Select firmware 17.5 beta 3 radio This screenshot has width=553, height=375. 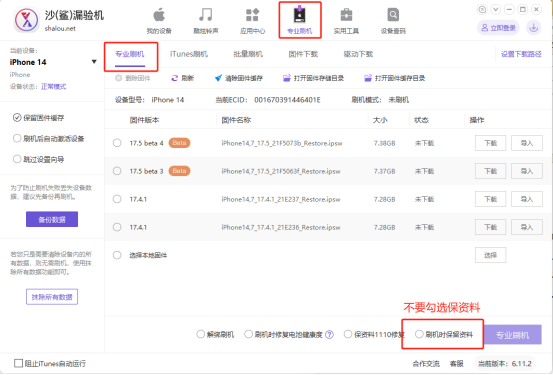click(x=117, y=171)
